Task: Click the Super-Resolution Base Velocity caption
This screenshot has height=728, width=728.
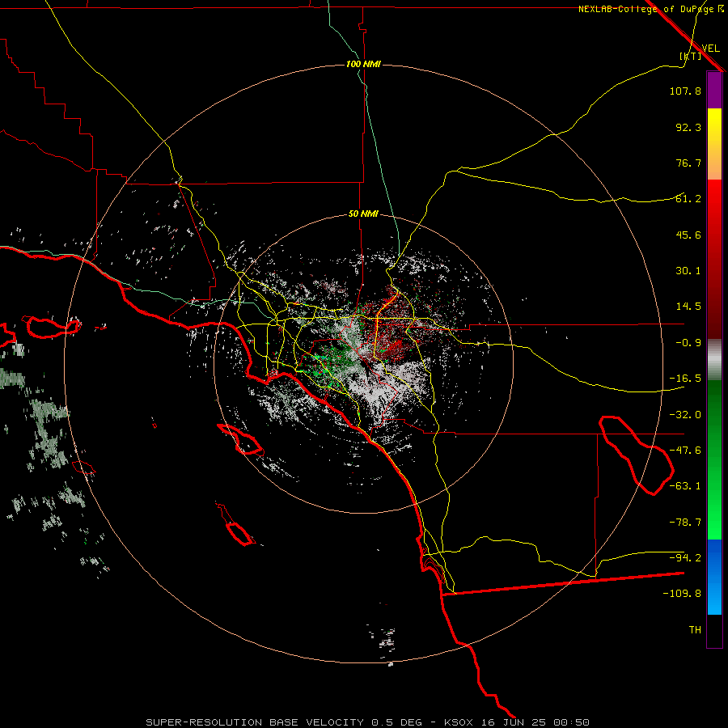Action: tap(368, 722)
